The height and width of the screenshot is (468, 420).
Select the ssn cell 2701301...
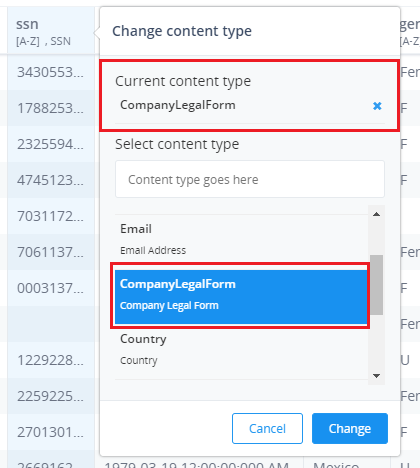[51, 432]
